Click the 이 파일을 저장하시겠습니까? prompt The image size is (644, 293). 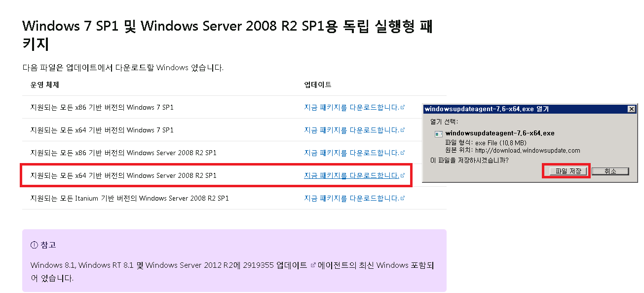[x=469, y=160]
